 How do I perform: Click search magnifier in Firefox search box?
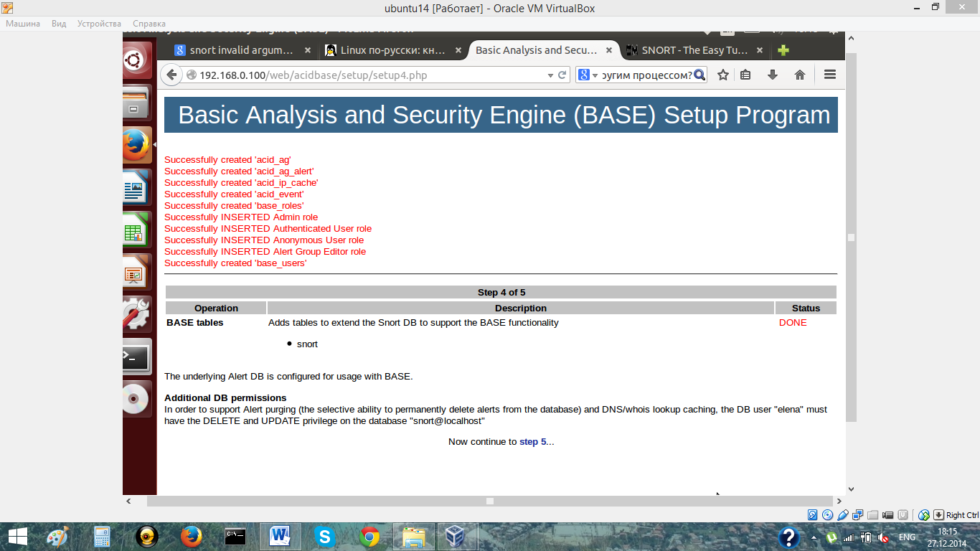pyautogui.click(x=699, y=75)
